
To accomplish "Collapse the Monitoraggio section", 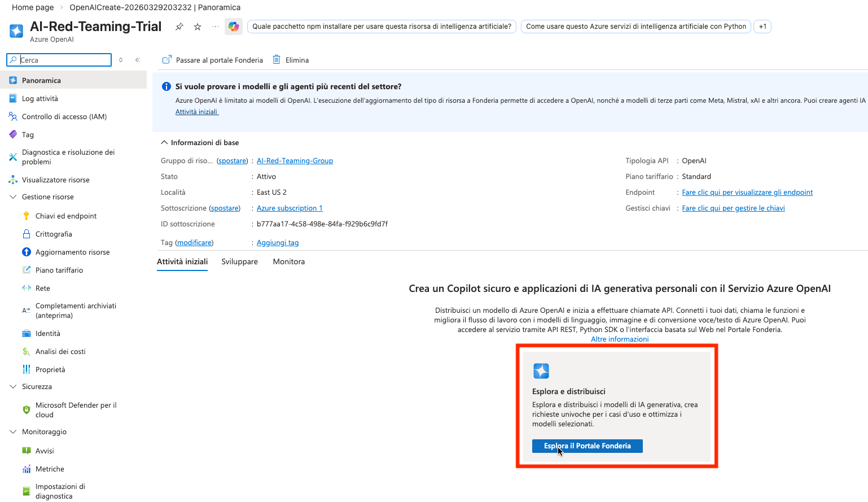I will pos(13,432).
